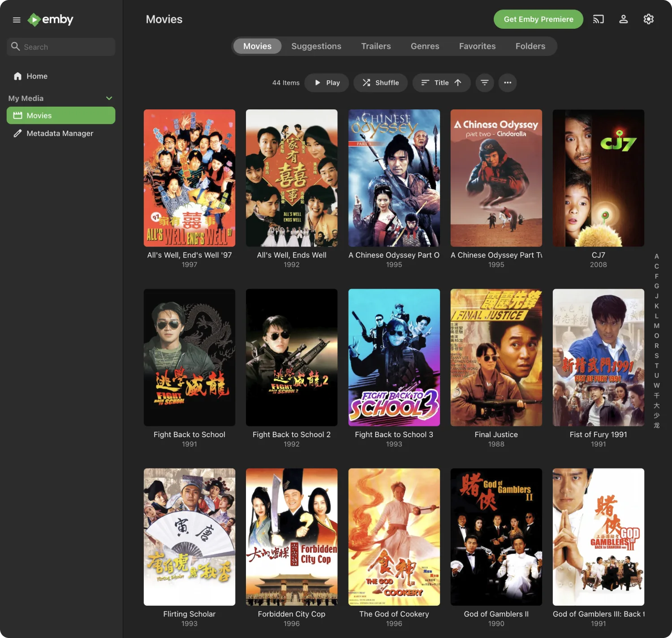Open the Fight Back to School 3 poster

tap(394, 357)
